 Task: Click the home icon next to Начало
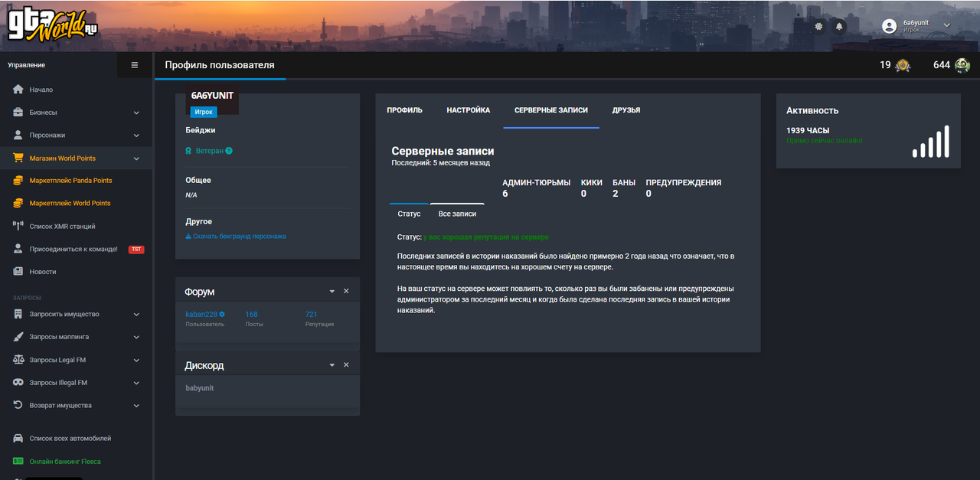tap(18, 90)
